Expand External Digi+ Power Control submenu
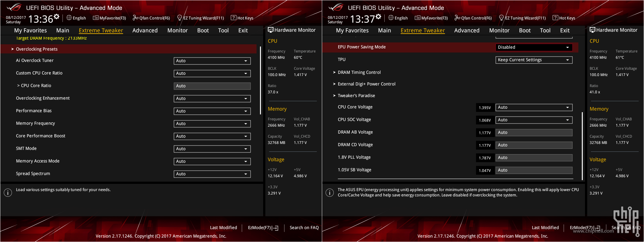Viewport: 644px width, 242px height. [366, 84]
